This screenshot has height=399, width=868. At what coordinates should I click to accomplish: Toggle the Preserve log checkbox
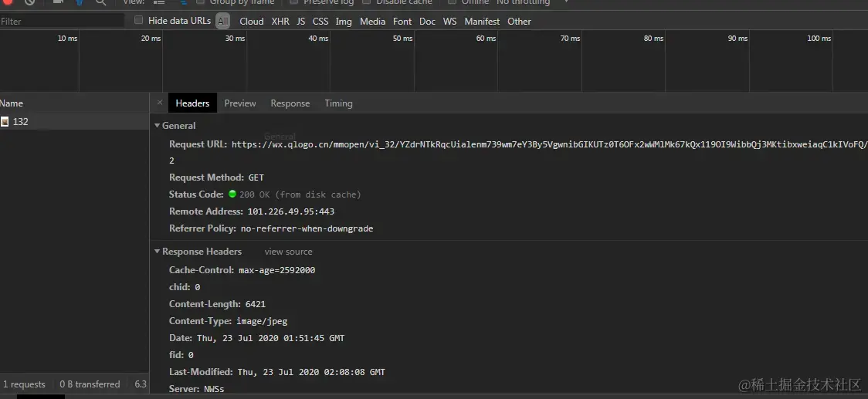click(294, 2)
